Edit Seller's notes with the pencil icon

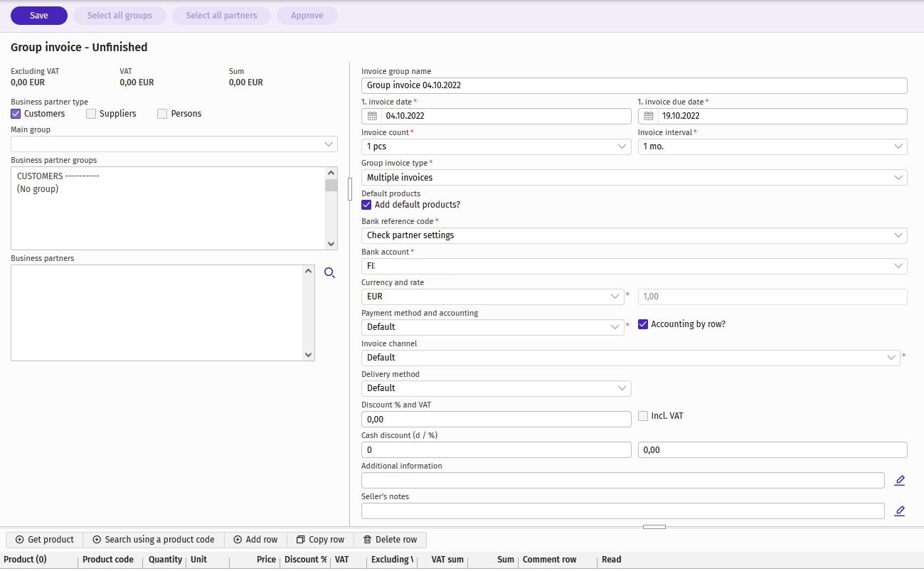point(899,511)
